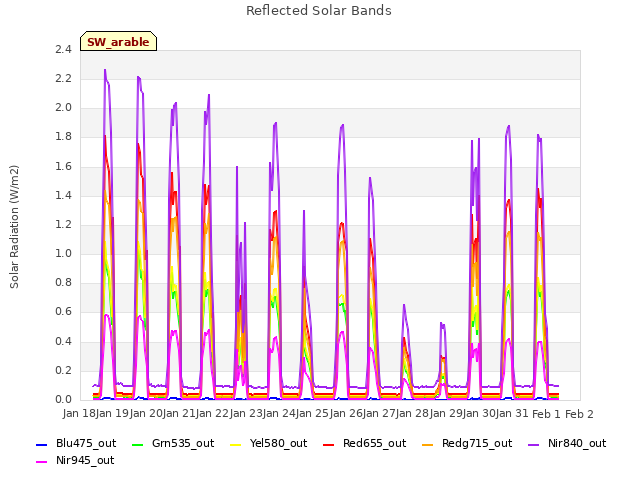Toggle the Nir945_out legend entry

point(75,461)
